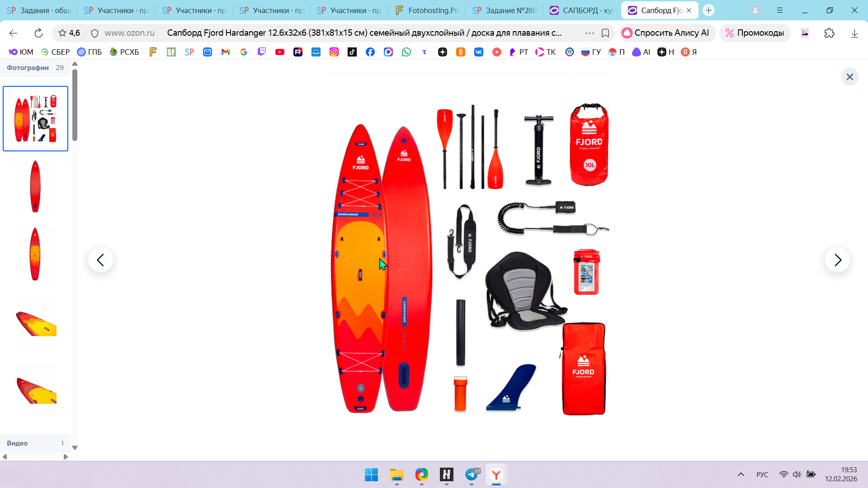Click the thumbnail list vertical scrollbar
The image size is (868, 488).
click(x=75, y=105)
